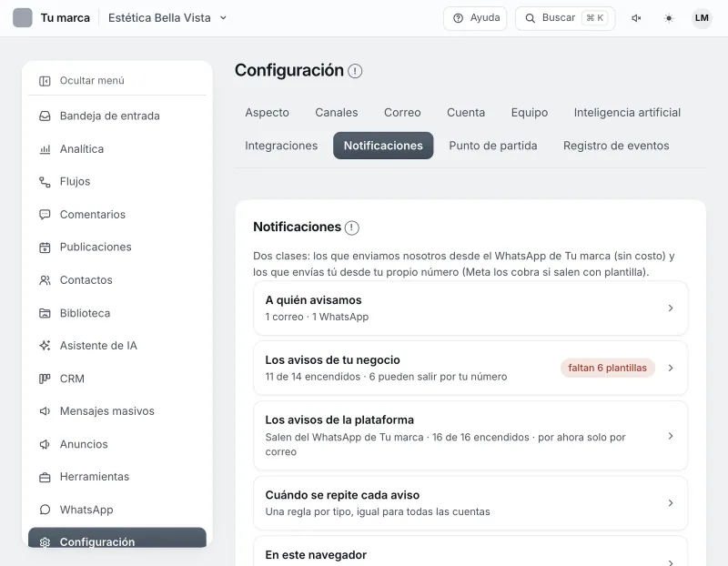The height and width of the screenshot is (566, 728).
Task: Click the '1 correo · 1 WhatsApp' summary text
Action: point(317,318)
